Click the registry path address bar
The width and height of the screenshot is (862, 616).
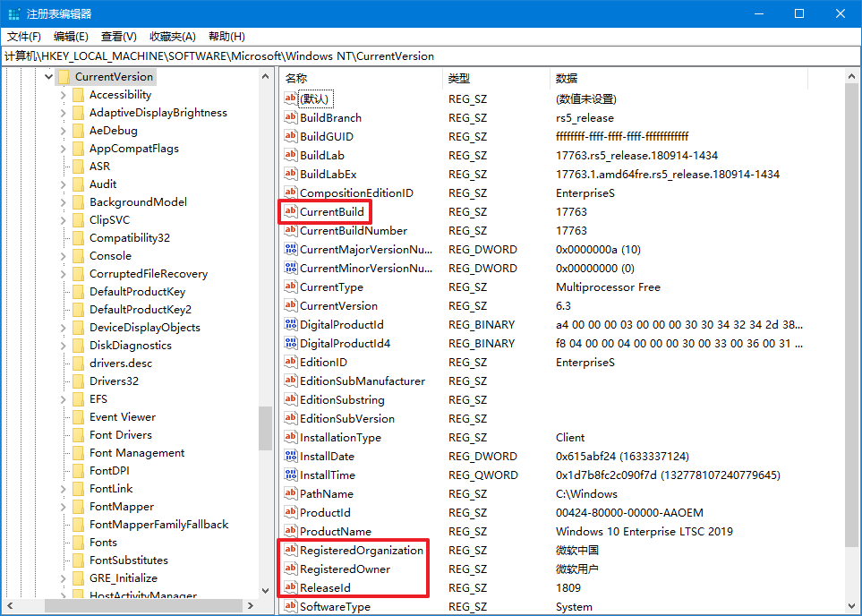tap(431, 56)
